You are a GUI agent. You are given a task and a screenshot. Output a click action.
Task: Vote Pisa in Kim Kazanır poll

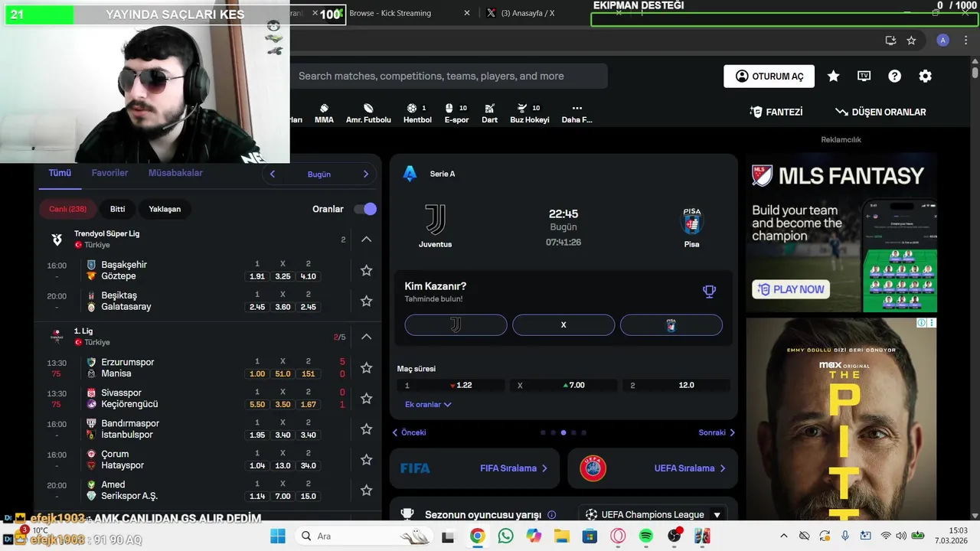[671, 324]
